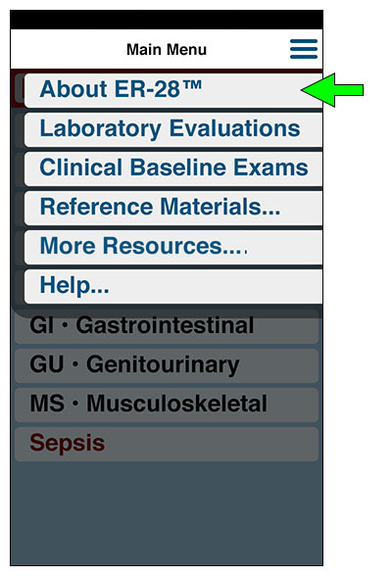Expand the More Resources... submenu

click(x=173, y=247)
